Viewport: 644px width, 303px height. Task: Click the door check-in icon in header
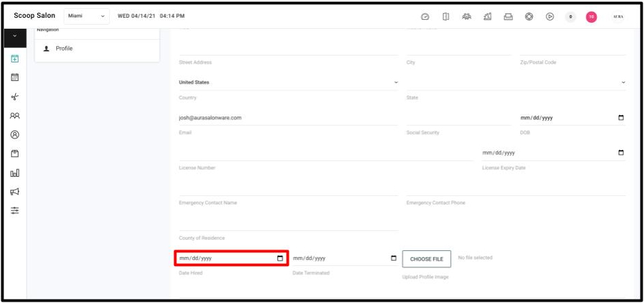click(x=446, y=16)
